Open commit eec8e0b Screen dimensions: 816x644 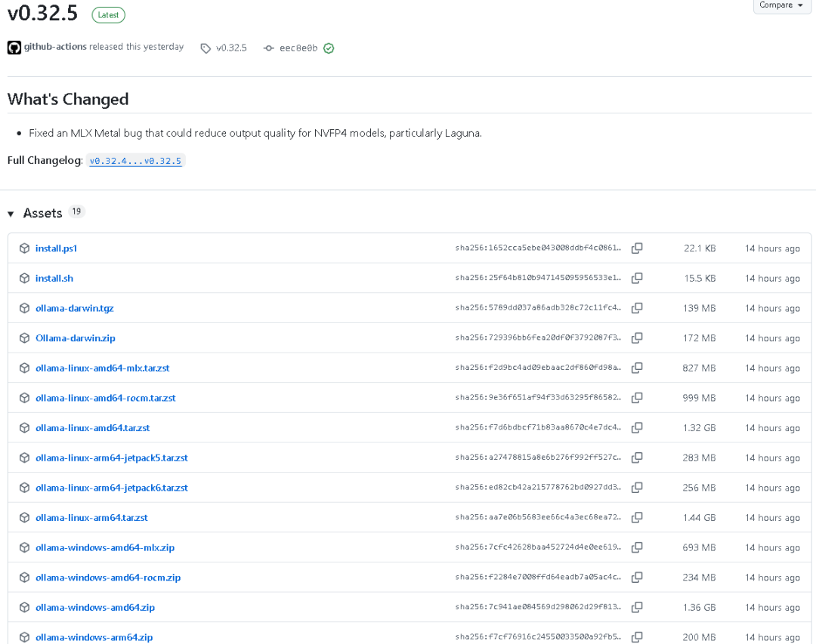pos(298,48)
